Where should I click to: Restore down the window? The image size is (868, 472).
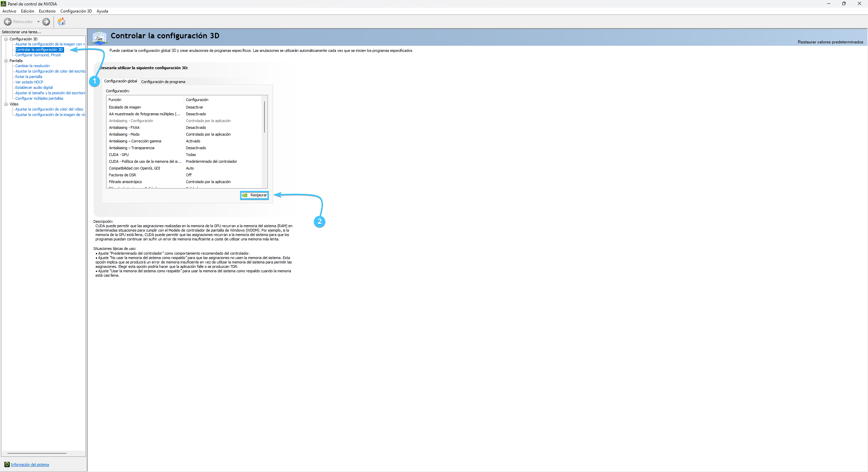(x=844, y=4)
